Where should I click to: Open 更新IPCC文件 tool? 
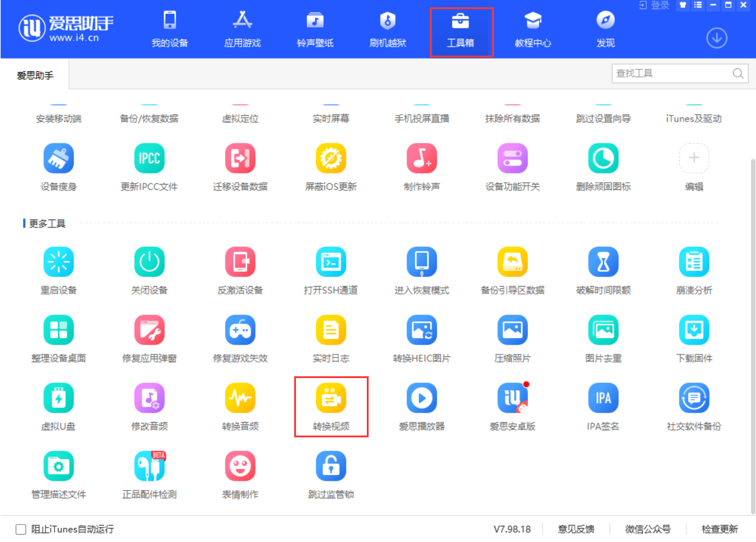pos(150,158)
